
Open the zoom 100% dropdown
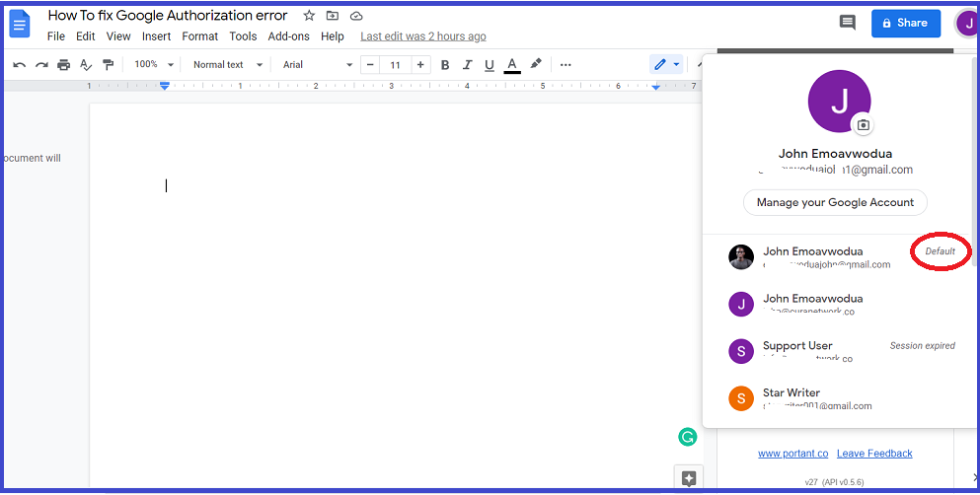154,64
